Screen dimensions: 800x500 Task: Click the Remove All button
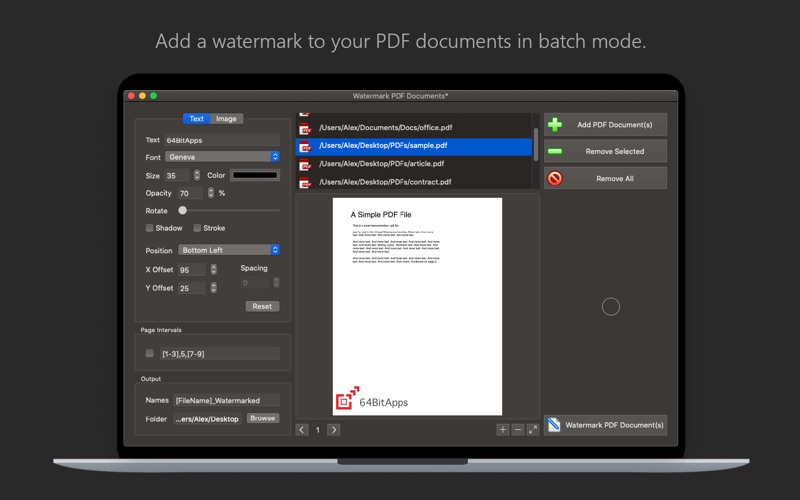[x=605, y=178]
